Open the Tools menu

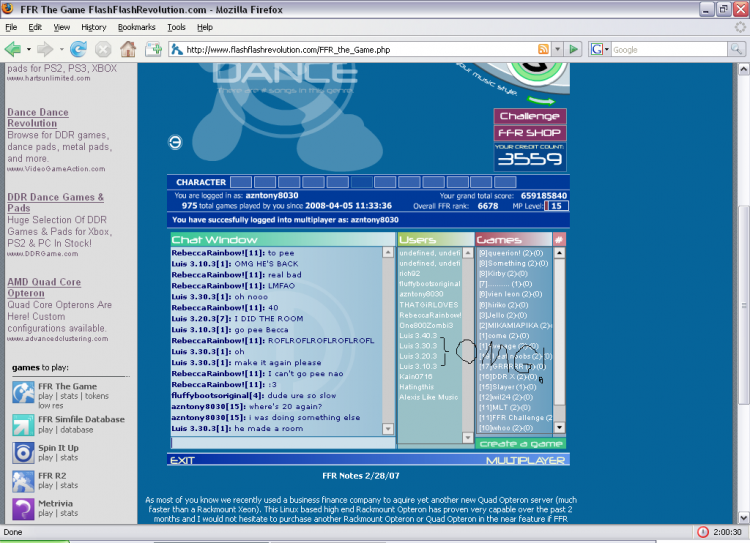[x=176, y=27]
